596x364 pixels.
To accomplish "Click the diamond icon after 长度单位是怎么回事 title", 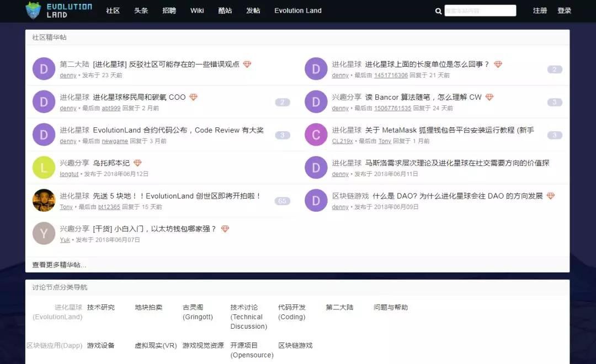I will pos(498,64).
